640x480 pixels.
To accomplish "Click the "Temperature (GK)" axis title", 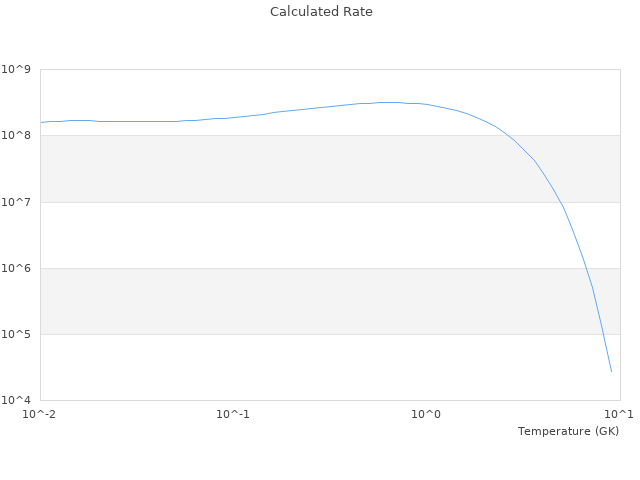I will click(568, 431).
